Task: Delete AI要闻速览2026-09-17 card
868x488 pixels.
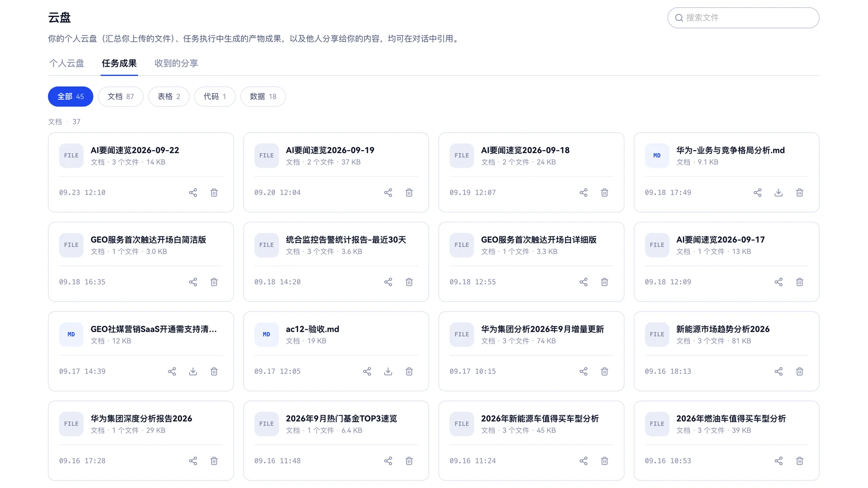Action: click(x=800, y=282)
